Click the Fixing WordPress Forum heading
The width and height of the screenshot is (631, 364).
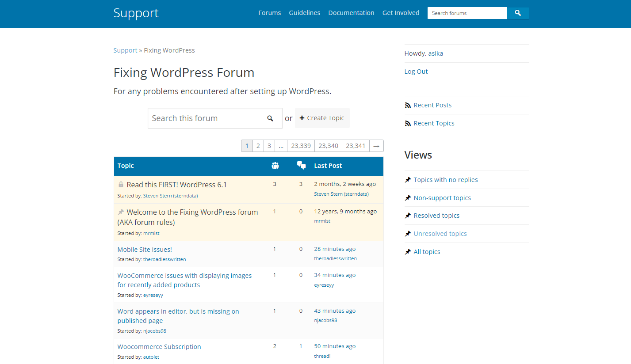pyautogui.click(x=184, y=72)
